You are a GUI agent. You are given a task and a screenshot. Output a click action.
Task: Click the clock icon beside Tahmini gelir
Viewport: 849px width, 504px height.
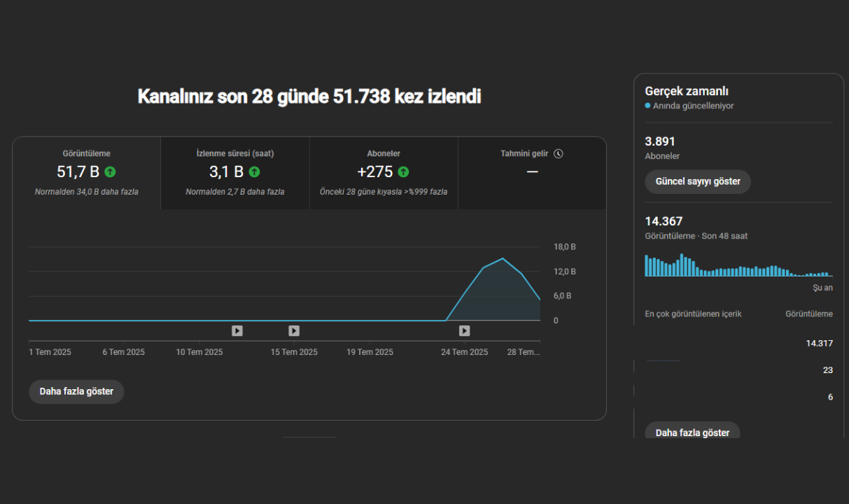pos(559,154)
